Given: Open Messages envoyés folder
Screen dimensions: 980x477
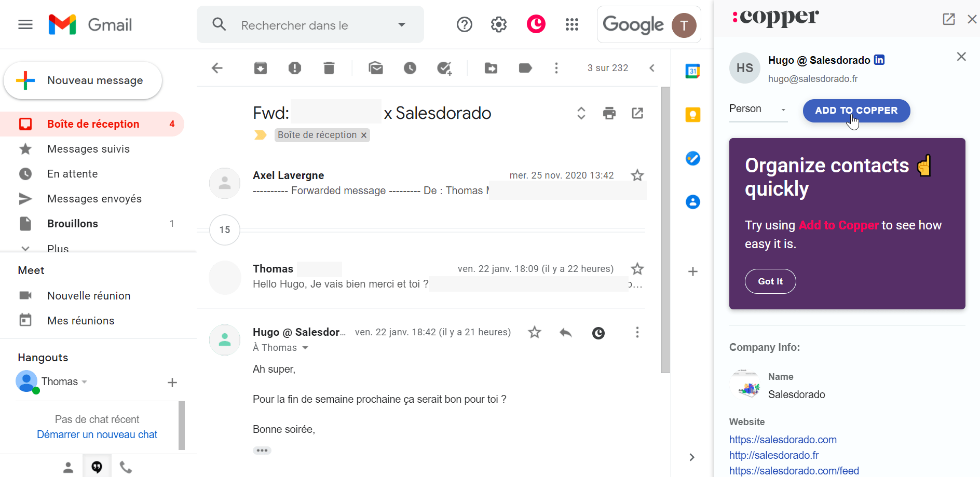Looking at the screenshot, I should coord(92,199).
